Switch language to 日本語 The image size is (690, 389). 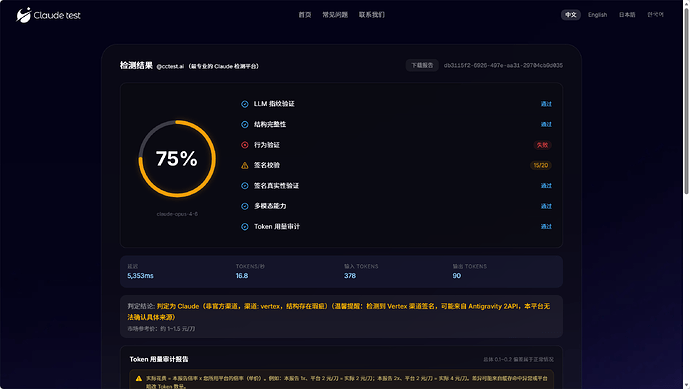[x=627, y=15]
